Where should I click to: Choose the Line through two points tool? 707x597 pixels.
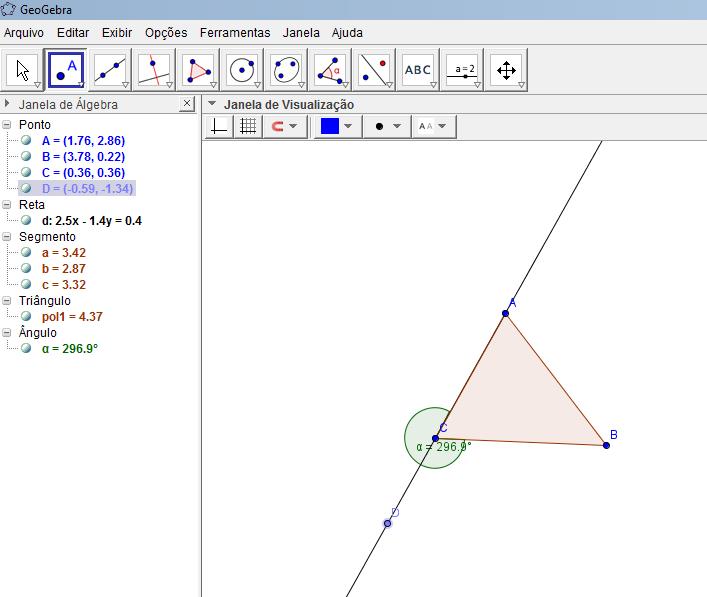pos(109,69)
